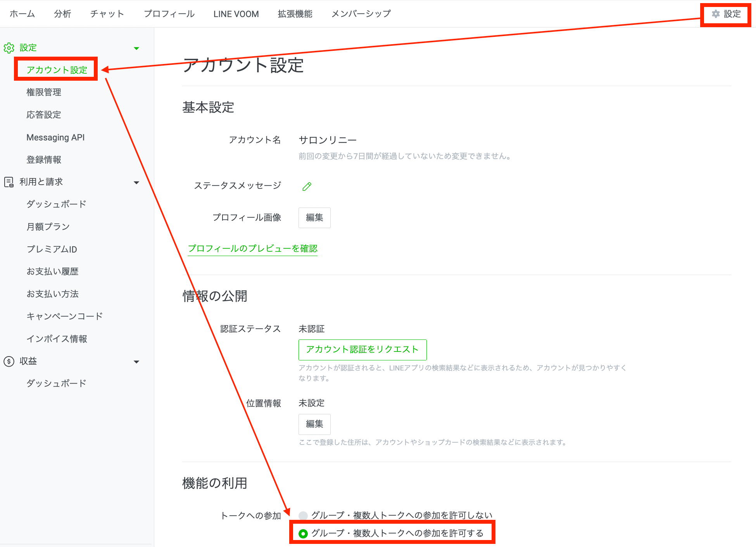This screenshot has height=547, width=756.
Task: Click the pencil edit icon for ステータスメッセージ
Action: (307, 186)
